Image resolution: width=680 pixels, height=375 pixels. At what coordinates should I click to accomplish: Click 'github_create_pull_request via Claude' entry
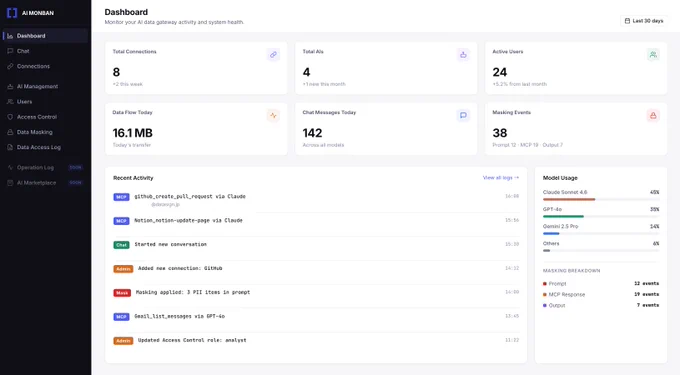[190, 196]
